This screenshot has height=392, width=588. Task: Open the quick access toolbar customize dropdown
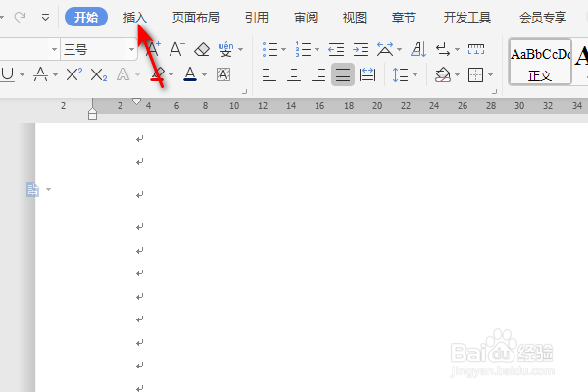pos(45,18)
